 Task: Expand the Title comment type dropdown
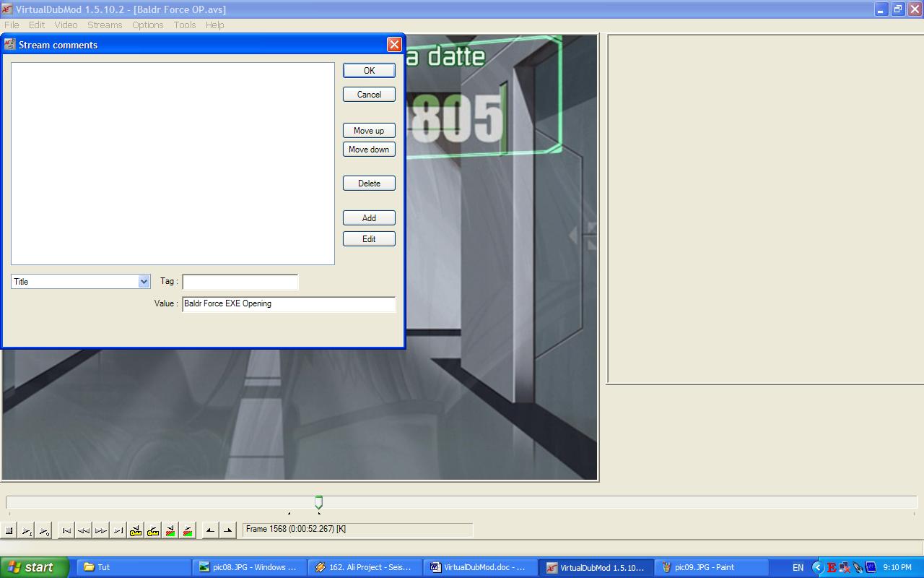144,282
